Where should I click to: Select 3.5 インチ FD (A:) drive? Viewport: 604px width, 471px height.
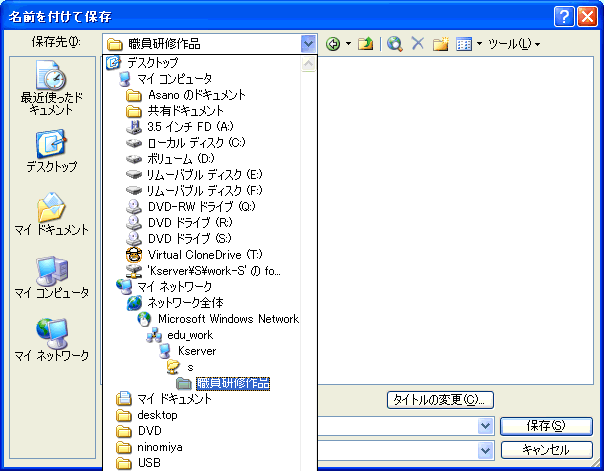click(x=180, y=127)
